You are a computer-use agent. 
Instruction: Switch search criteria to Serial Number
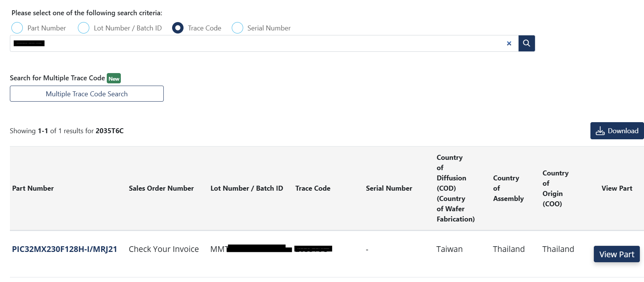click(x=237, y=28)
